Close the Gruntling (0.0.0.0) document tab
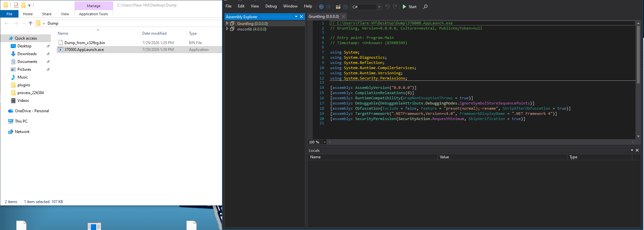The width and height of the screenshot is (644, 230). tap(344, 17)
